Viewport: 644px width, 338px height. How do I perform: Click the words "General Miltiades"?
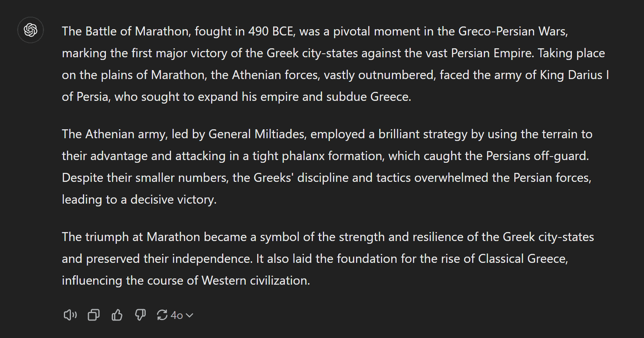257,134
